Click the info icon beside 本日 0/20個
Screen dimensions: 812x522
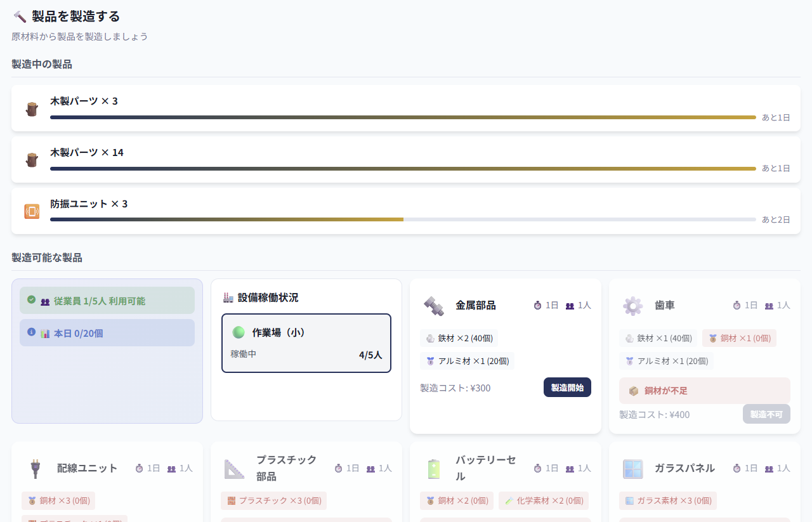tap(32, 332)
